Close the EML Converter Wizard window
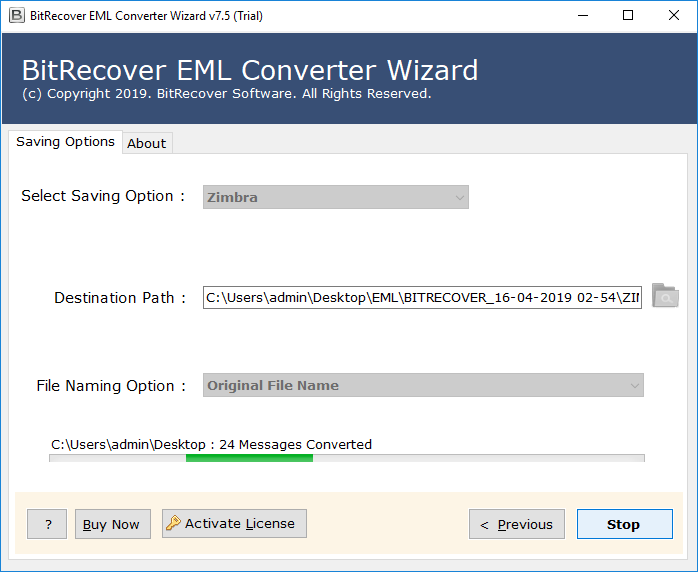 click(x=674, y=16)
